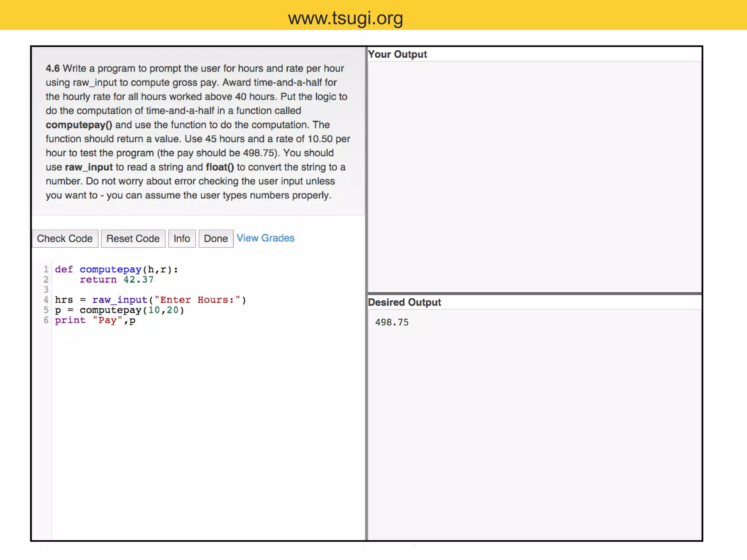The height and width of the screenshot is (560, 747).
Task: Click the raw_input 'Enter Hours:' code line
Action: click(x=151, y=300)
